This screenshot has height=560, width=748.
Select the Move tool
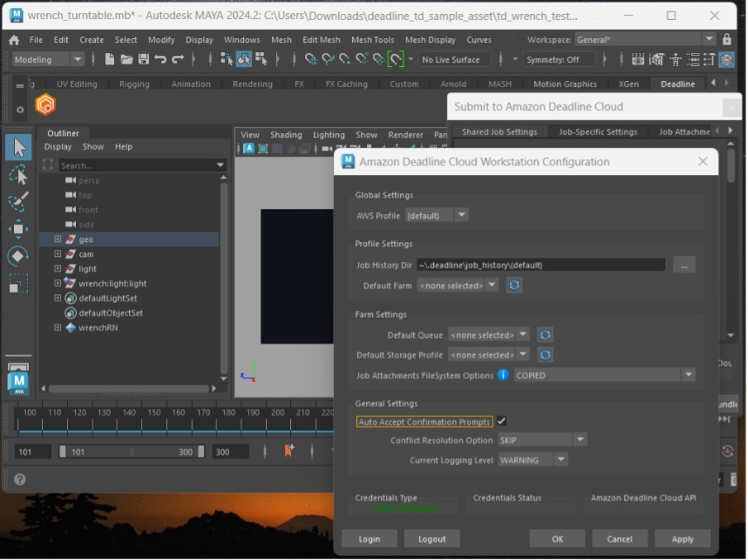click(x=18, y=229)
